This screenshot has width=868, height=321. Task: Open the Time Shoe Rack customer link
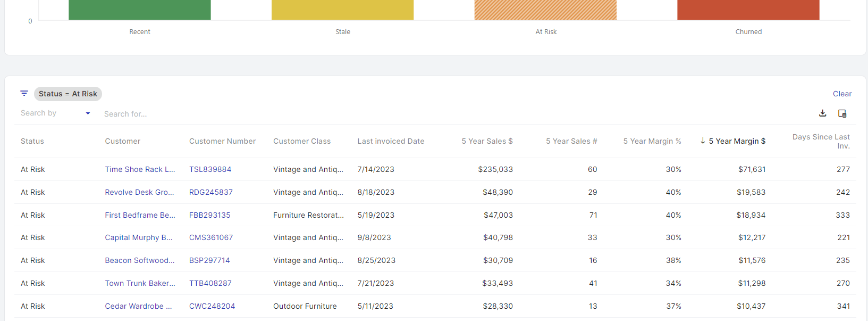click(x=140, y=169)
